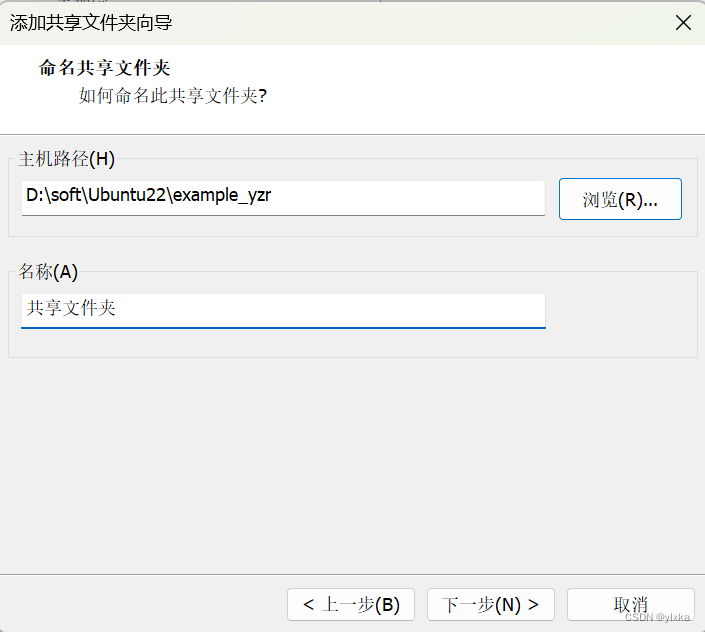This screenshot has width=705, height=632.
Task: Go back with 上一步(B) button
Action: pos(351,604)
